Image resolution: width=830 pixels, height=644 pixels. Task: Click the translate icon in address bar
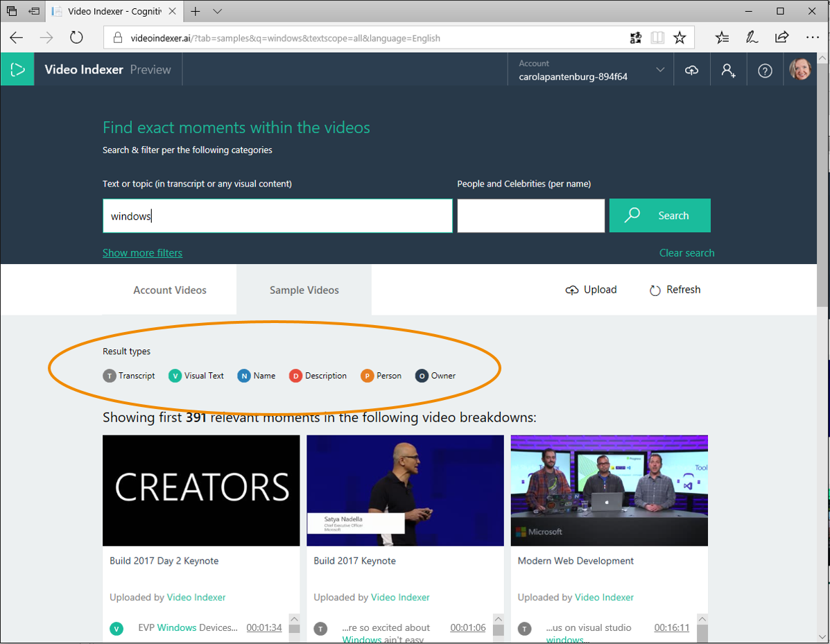[x=636, y=37]
